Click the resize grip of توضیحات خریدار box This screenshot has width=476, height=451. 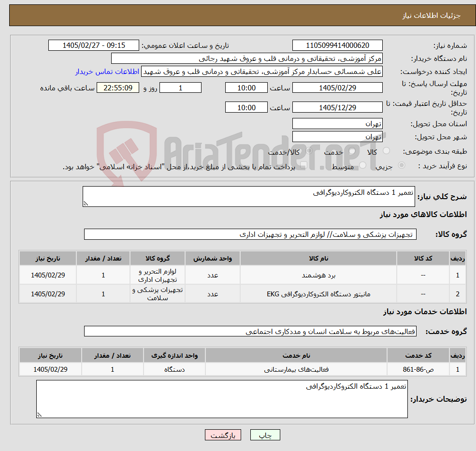39,415
